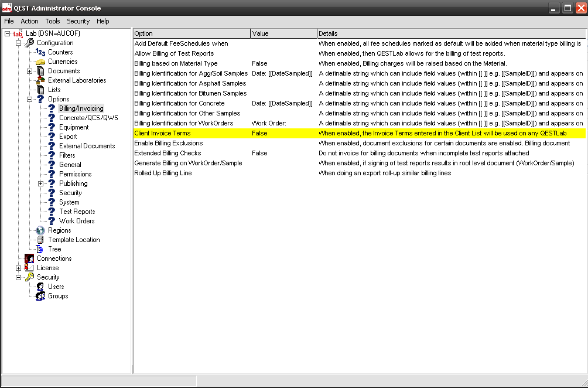The height and width of the screenshot is (388, 588).
Task: Open the Tools menu
Action: [x=53, y=21]
